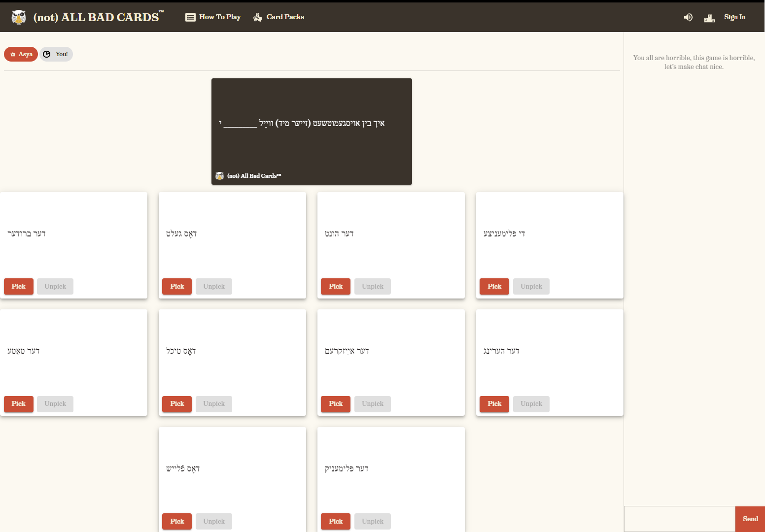
Task: Unpick the דער ברודער card
Action: coord(55,287)
